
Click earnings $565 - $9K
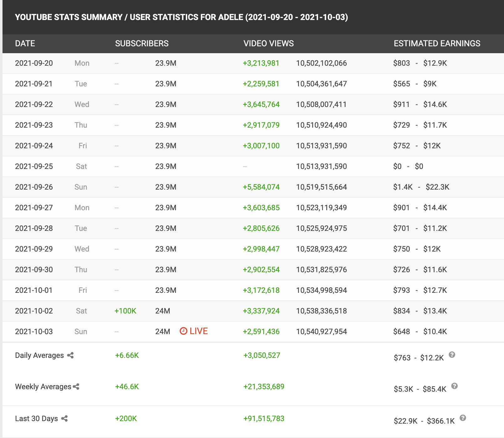click(415, 84)
